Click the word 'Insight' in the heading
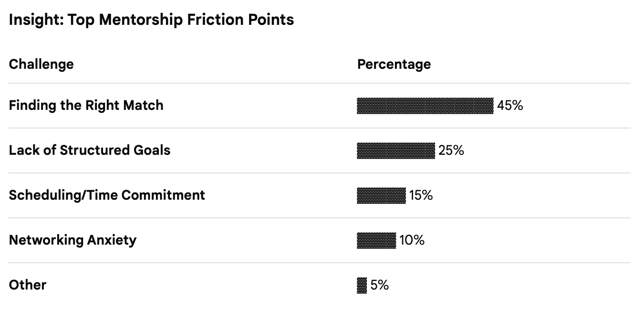The image size is (644, 322). [32, 20]
